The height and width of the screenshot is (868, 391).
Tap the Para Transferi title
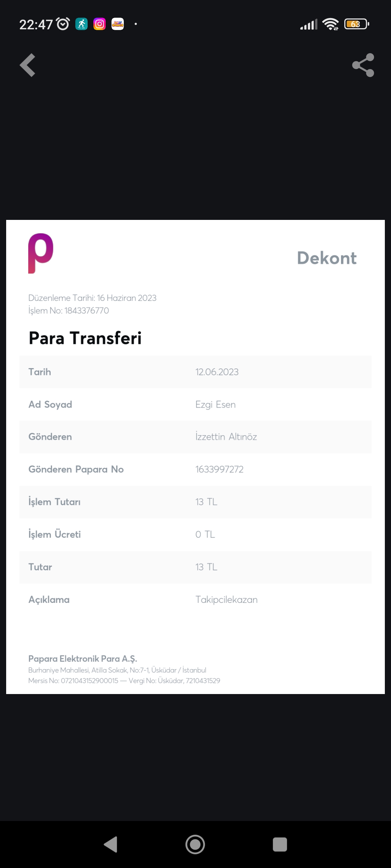pos(85,338)
